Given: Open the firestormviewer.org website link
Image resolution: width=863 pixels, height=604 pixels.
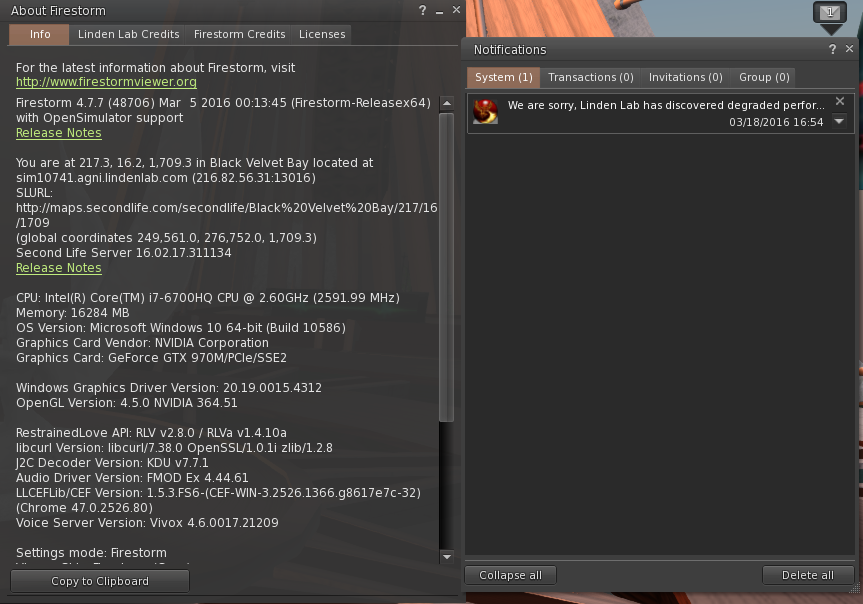Looking at the screenshot, I should [105, 81].
